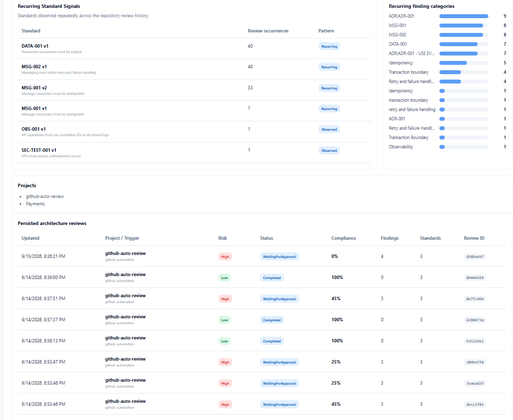Open review ID 0e7fc46b
The width and height of the screenshot is (513, 420).
(x=475, y=299)
